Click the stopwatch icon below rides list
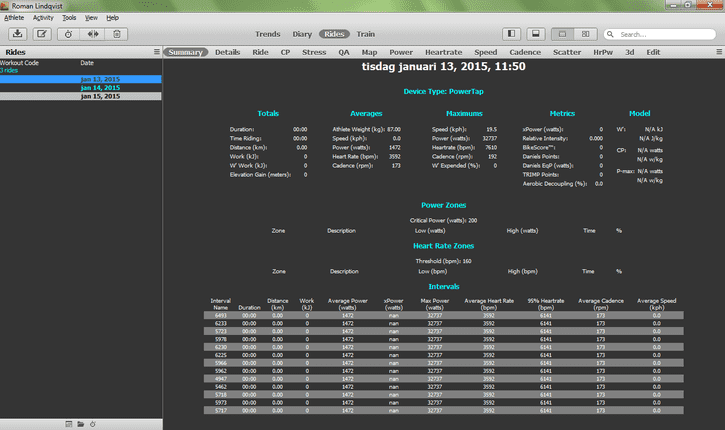725x430 pixels. [x=92, y=424]
